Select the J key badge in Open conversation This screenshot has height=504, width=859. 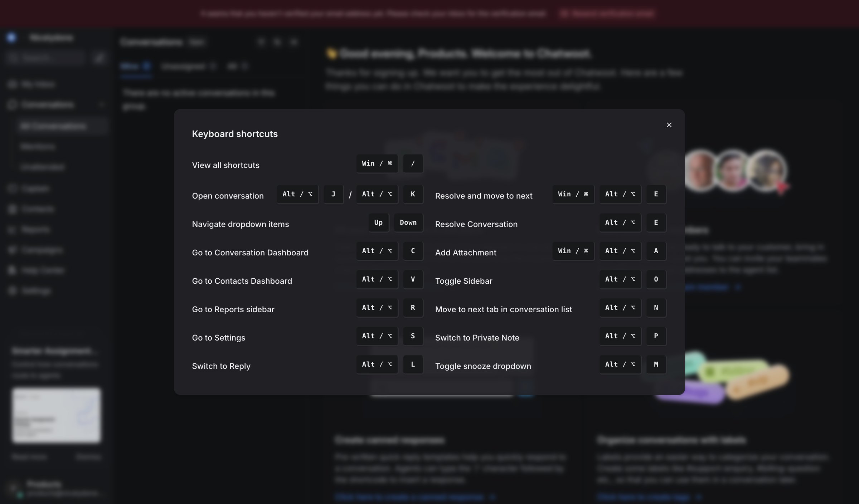333,194
